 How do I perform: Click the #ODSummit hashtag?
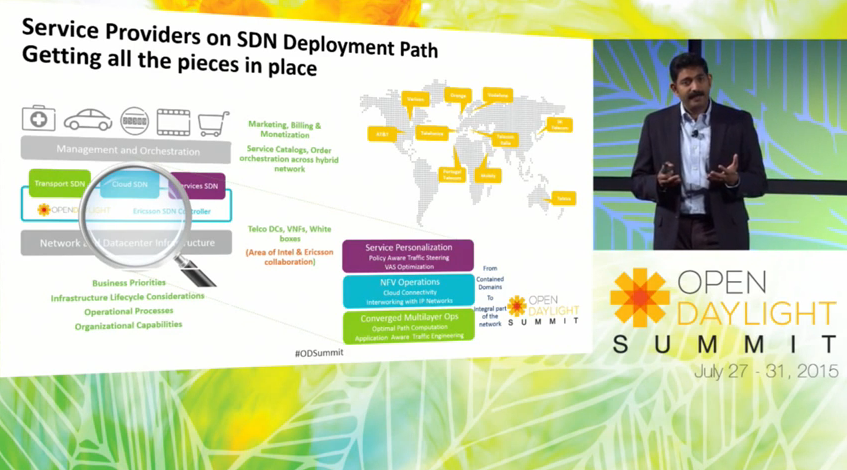coord(319,353)
